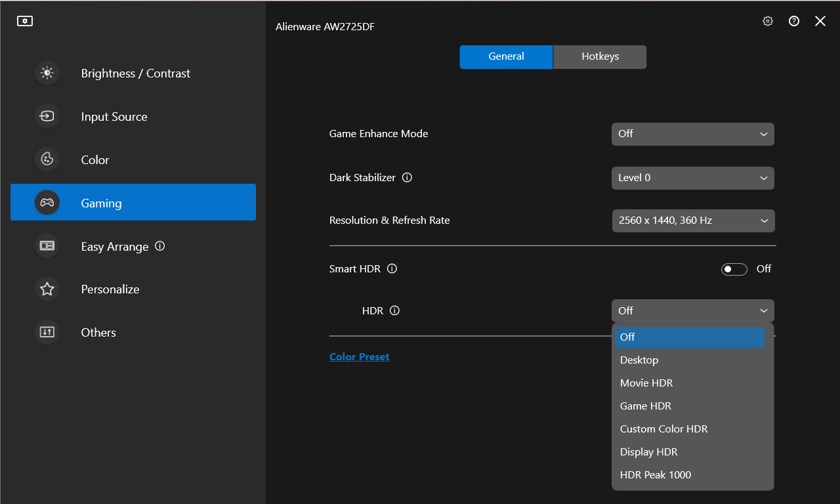Select the Gaming sidebar item
The height and width of the screenshot is (504, 840).
pos(133,202)
